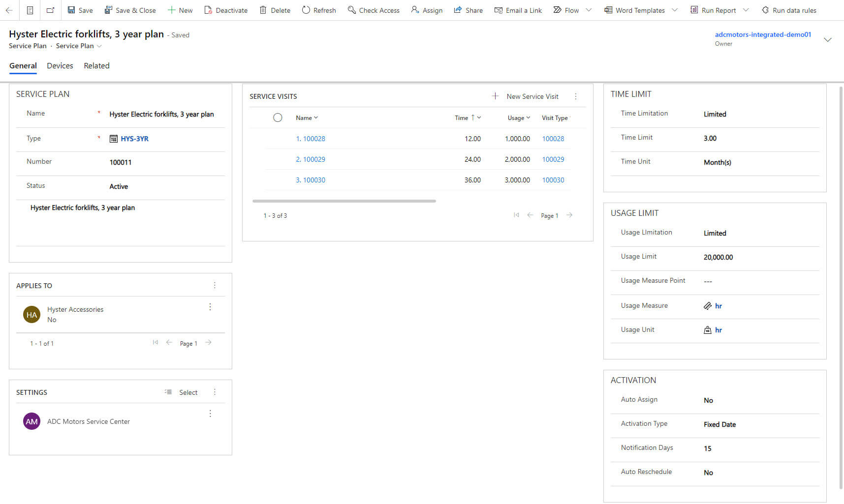Open Word Templates dropdown chevron

point(675,10)
